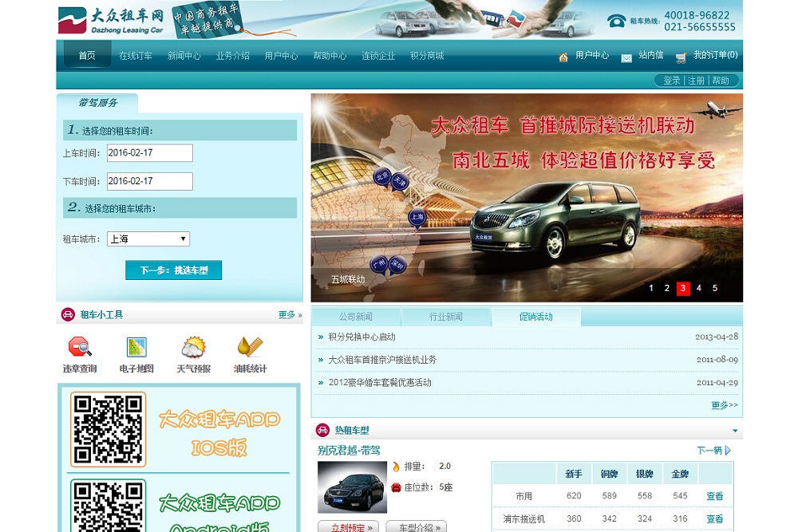Image resolution: width=798 pixels, height=532 pixels.
Task: Show banner slide 2
Action: [666, 288]
